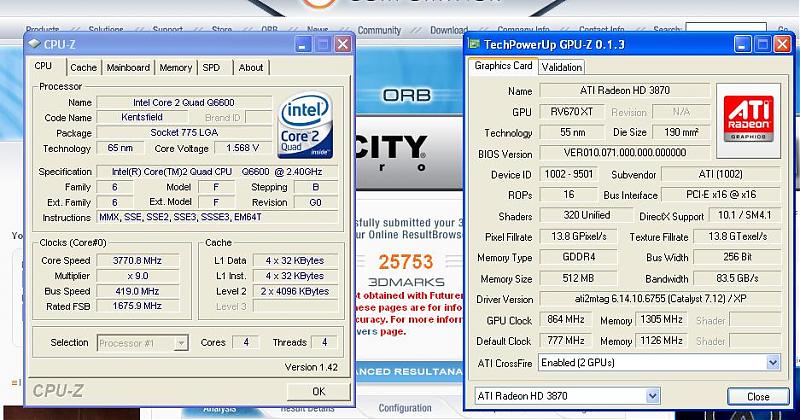Select the CPU tab in CPU-Z

click(x=43, y=66)
